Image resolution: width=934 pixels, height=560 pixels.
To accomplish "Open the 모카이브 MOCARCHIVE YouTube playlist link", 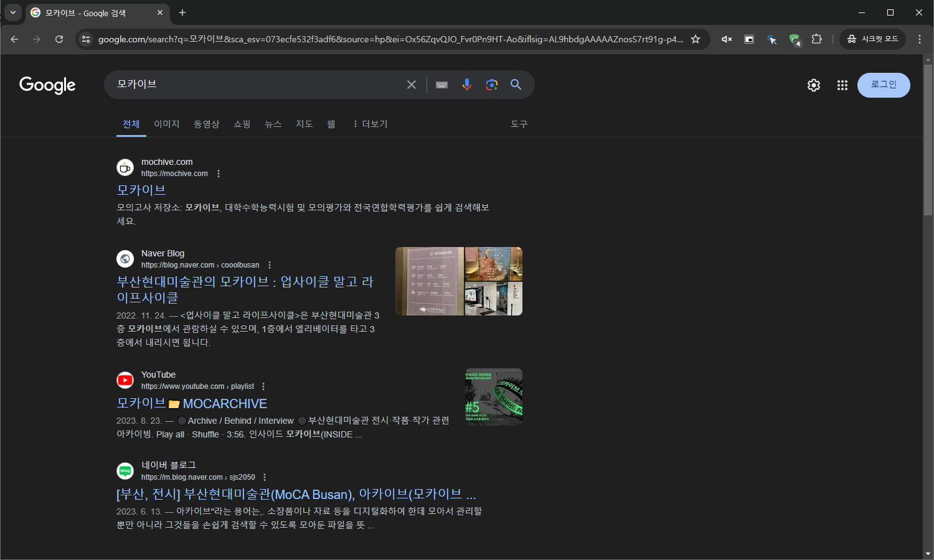I will 192,403.
